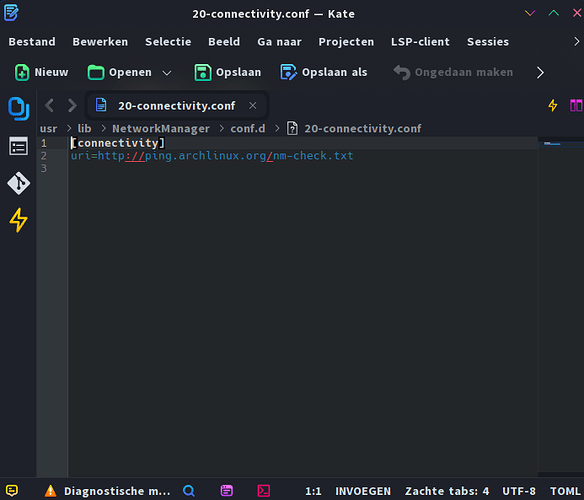
Task: Open the search magnifier in status bar
Action: tap(189, 491)
